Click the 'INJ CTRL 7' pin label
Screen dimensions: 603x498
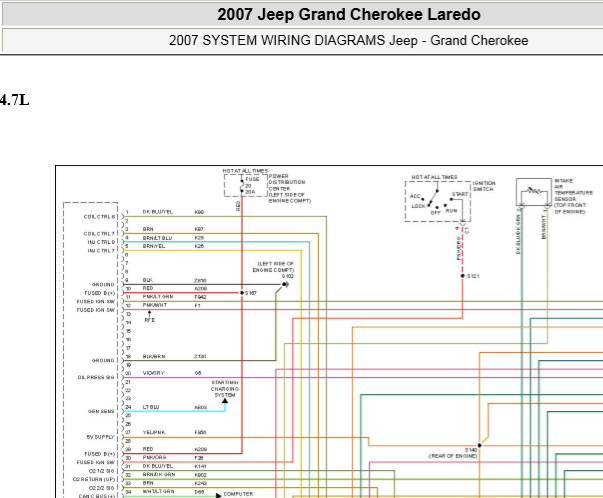(101, 251)
